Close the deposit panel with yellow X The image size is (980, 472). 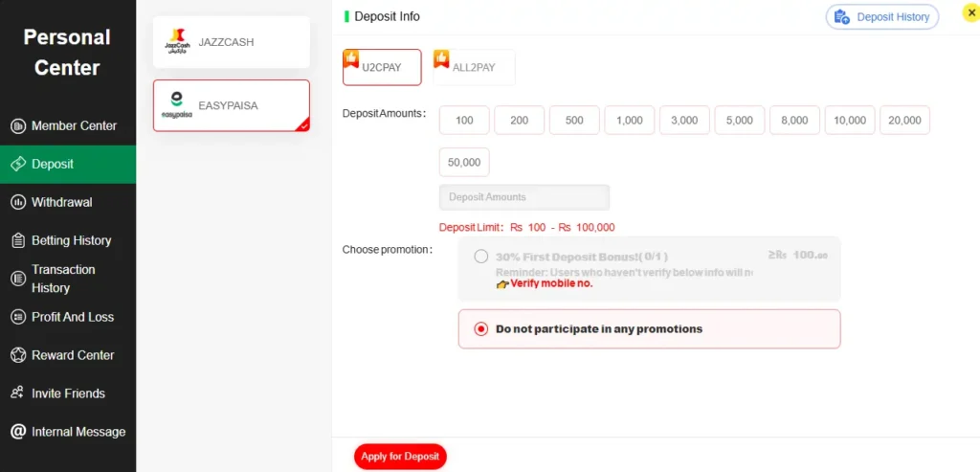[x=970, y=12]
